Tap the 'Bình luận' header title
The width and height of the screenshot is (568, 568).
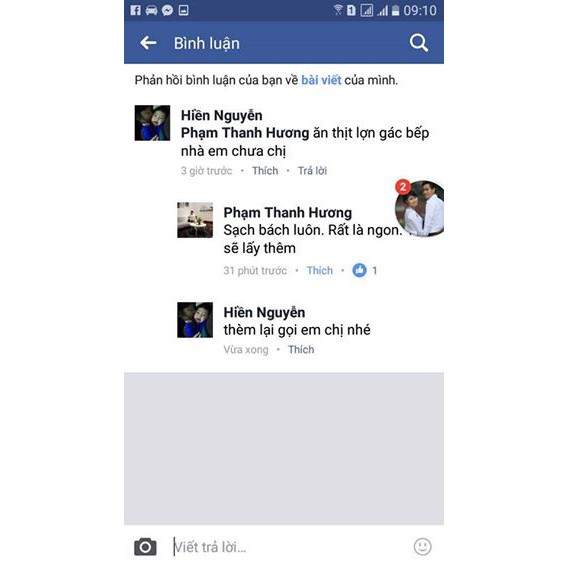(x=206, y=43)
